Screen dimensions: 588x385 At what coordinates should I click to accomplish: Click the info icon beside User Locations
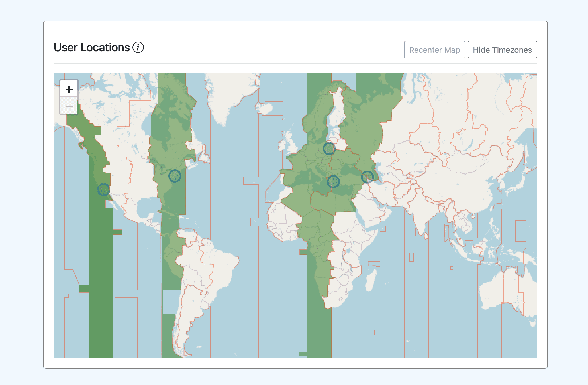(138, 48)
